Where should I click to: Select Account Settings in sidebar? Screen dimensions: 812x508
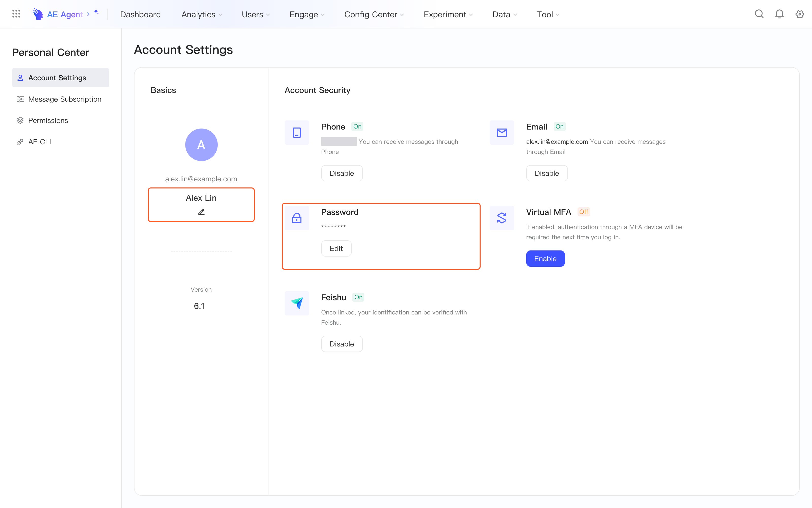(x=60, y=78)
